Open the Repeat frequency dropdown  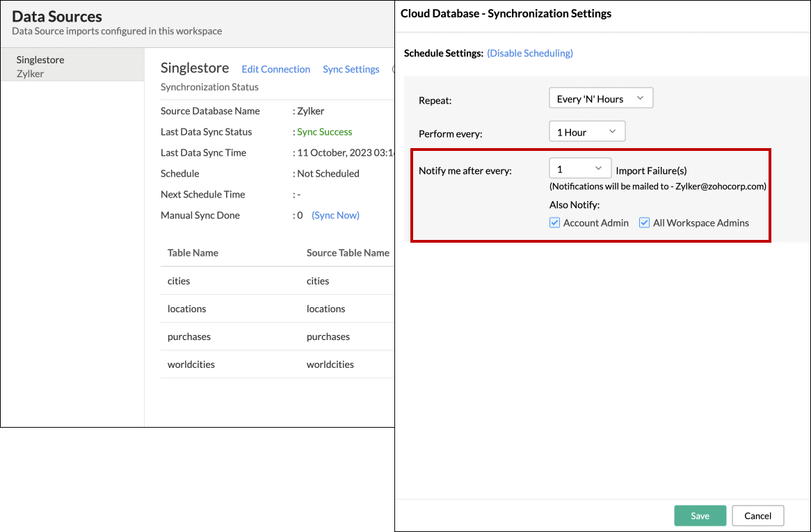(x=600, y=99)
